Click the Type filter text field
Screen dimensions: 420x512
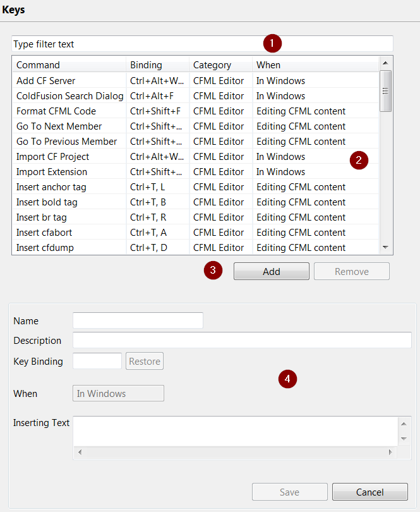[202, 44]
